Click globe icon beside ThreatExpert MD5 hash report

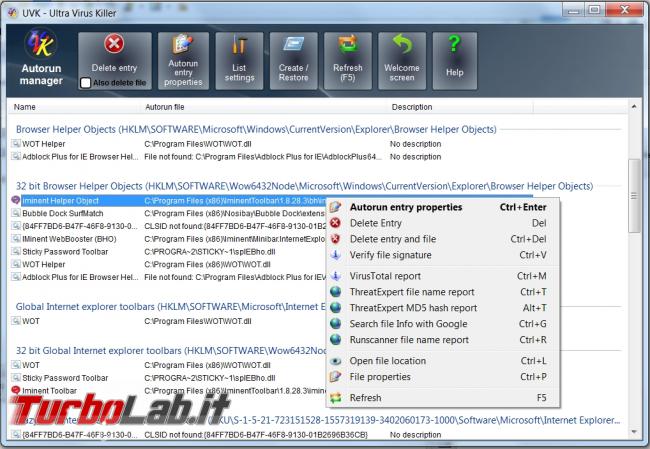pos(335,308)
